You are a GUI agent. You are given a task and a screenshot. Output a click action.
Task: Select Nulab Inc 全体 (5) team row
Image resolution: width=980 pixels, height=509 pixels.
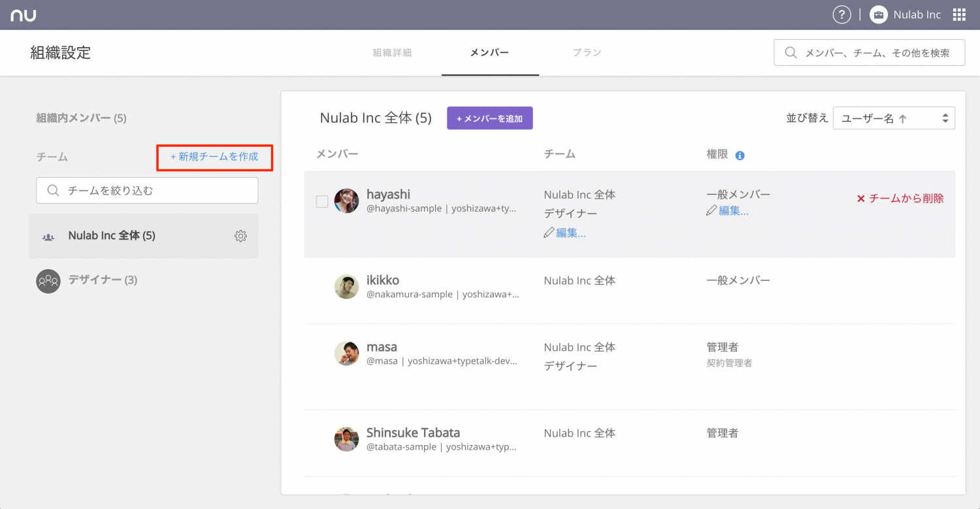click(143, 236)
